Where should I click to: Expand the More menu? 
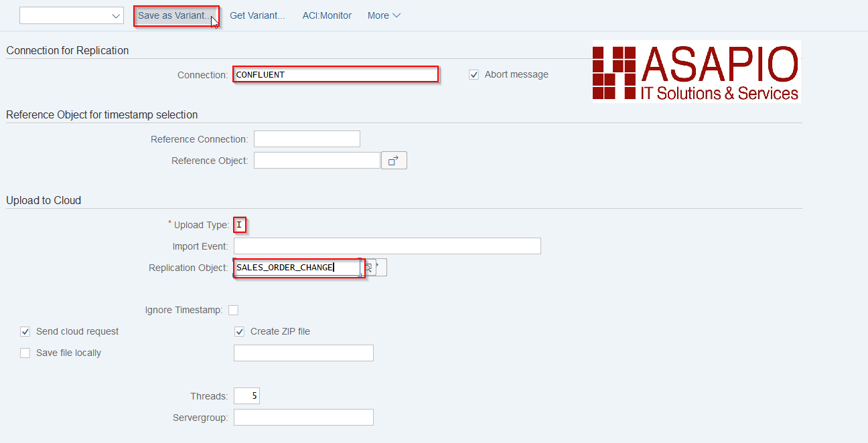point(384,15)
